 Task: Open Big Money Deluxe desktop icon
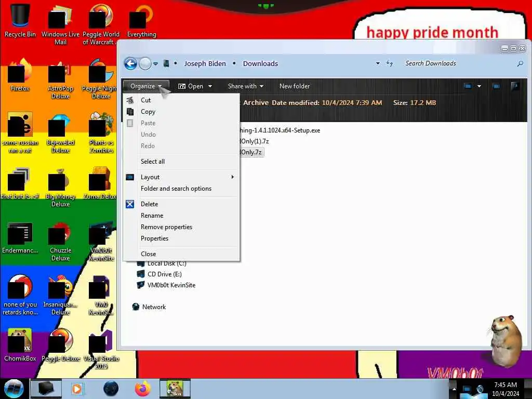tap(60, 187)
